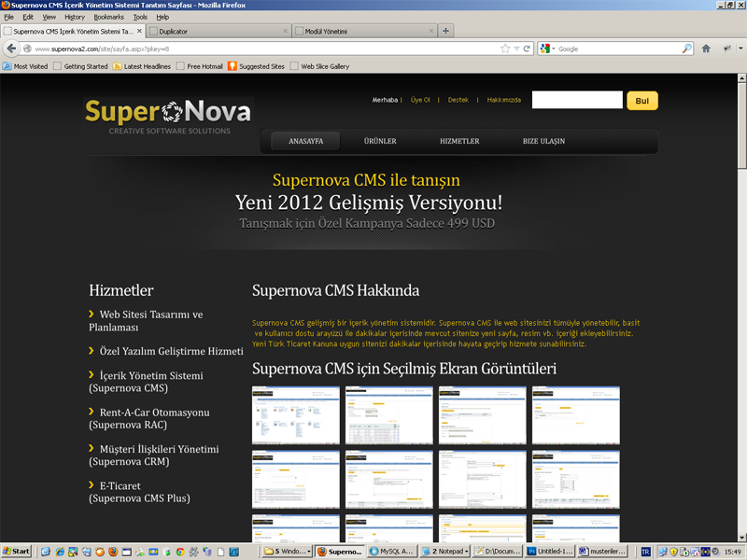Click the bug add-on toolbar icon
The width and height of the screenshot is (747, 560).
click(x=727, y=49)
